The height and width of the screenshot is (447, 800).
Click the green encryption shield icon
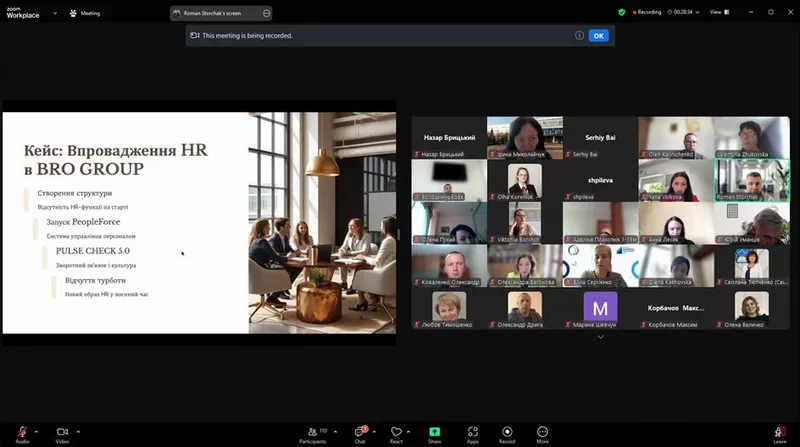621,12
